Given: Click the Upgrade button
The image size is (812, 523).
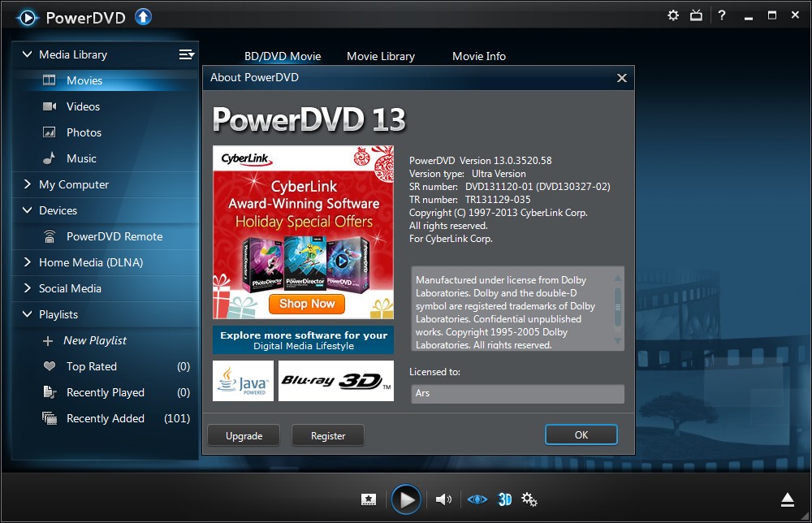Looking at the screenshot, I should pos(244,435).
